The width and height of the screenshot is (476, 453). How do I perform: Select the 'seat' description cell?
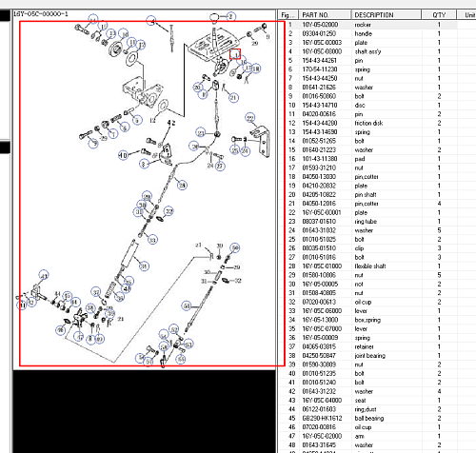[x=360, y=401]
